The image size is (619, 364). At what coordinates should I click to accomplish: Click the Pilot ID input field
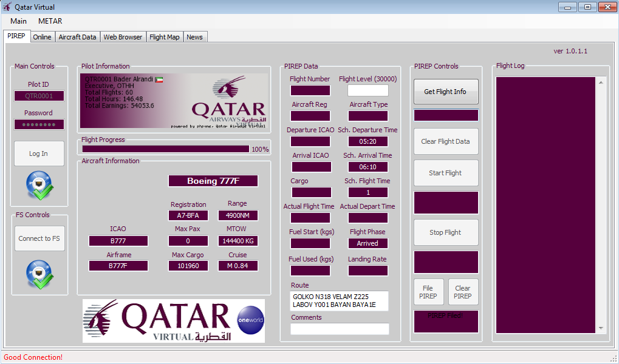[39, 96]
